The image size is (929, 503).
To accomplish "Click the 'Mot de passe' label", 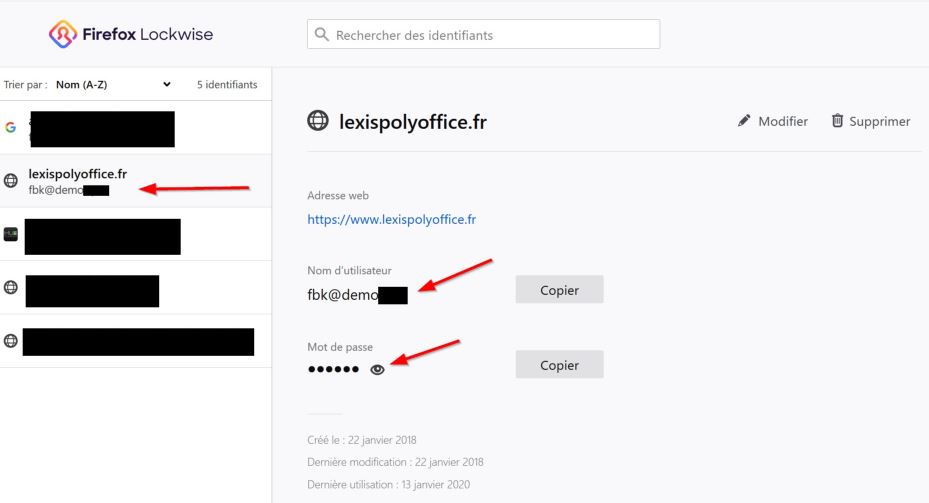I will (x=340, y=347).
